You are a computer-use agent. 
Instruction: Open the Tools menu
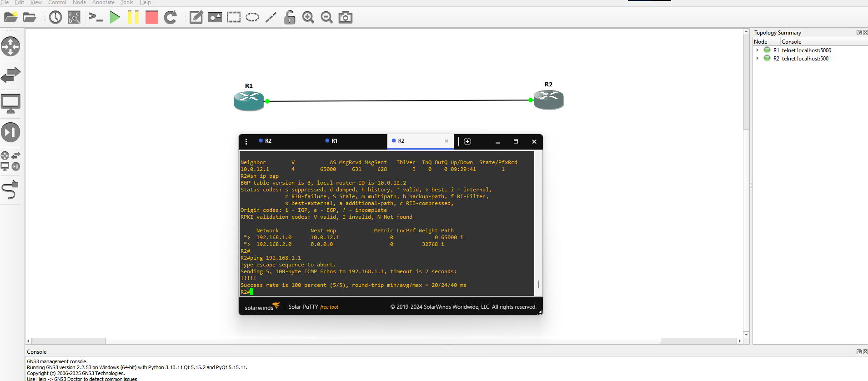coord(127,2)
